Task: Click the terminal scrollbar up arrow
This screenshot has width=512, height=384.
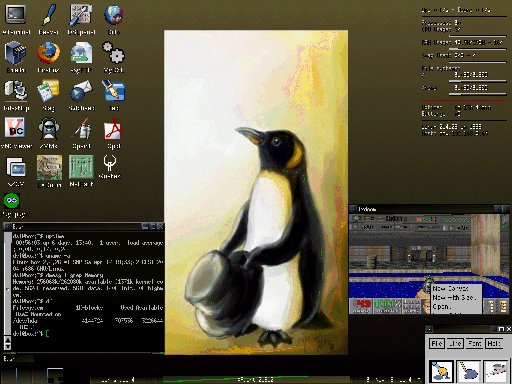Action: (7, 340)
